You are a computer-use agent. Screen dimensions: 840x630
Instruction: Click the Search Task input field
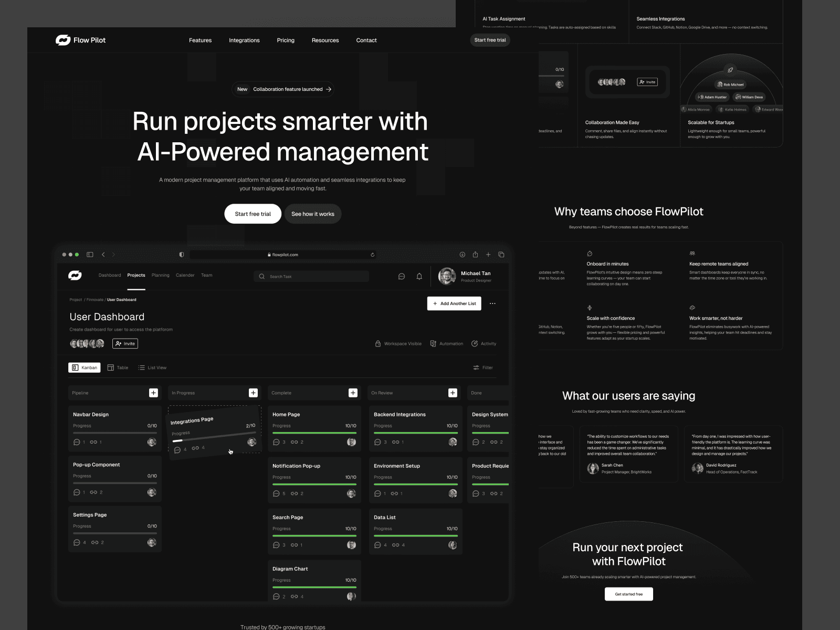311,276
